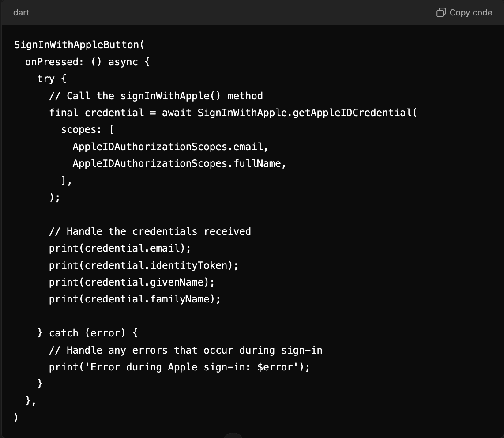Screen dimensions: 504x438
Task: Click the 'print(credential.identityToken);' line
Action: point(144,265)
